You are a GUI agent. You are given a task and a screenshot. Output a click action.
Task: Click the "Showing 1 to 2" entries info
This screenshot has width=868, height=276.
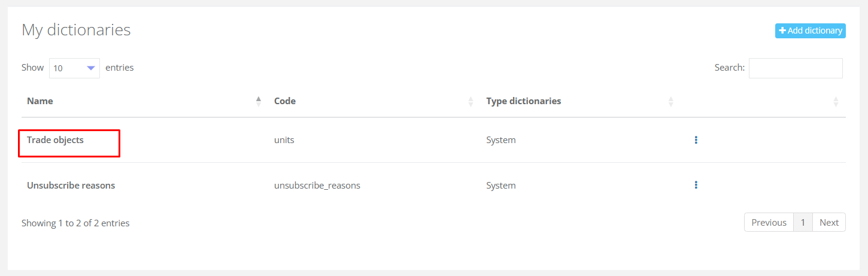[x=75, y=223]
